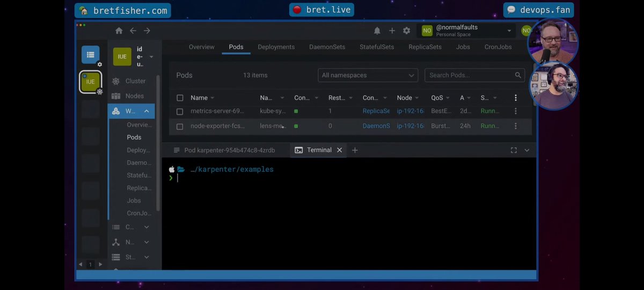Open actions menu for node-exporter pod row

[516, 126]
